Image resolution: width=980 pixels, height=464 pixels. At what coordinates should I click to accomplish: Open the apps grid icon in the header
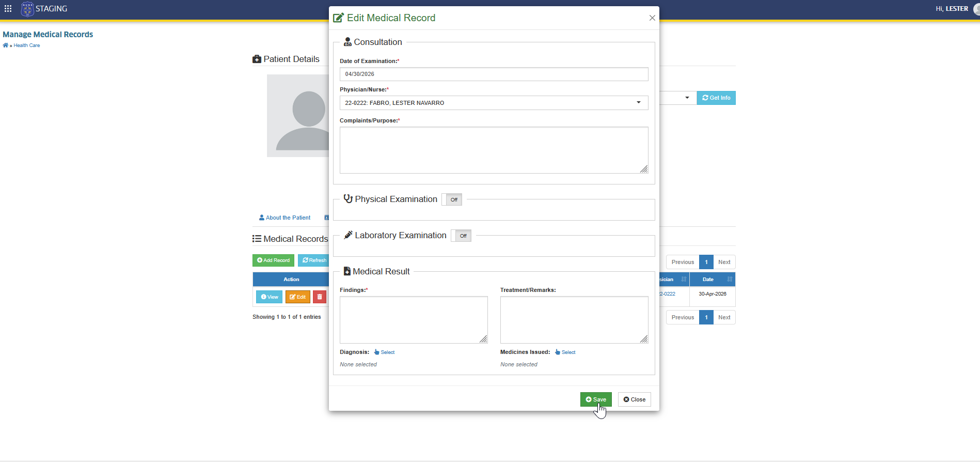(8, 9)
